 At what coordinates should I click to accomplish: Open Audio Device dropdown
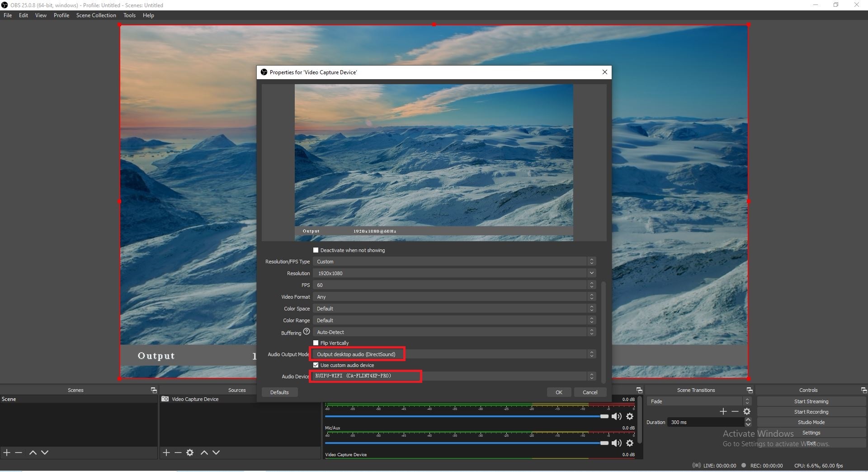point(454,376)
